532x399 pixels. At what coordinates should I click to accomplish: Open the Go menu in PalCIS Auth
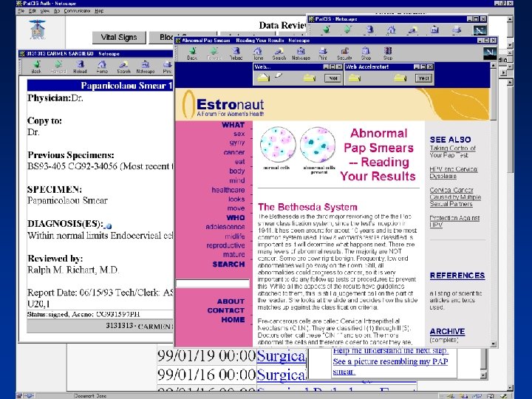coord(57,11)
